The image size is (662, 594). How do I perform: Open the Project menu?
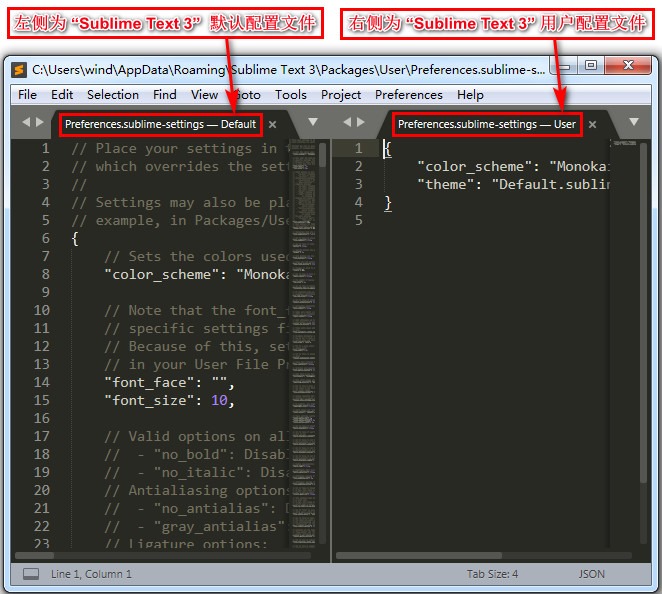point(341,95)
